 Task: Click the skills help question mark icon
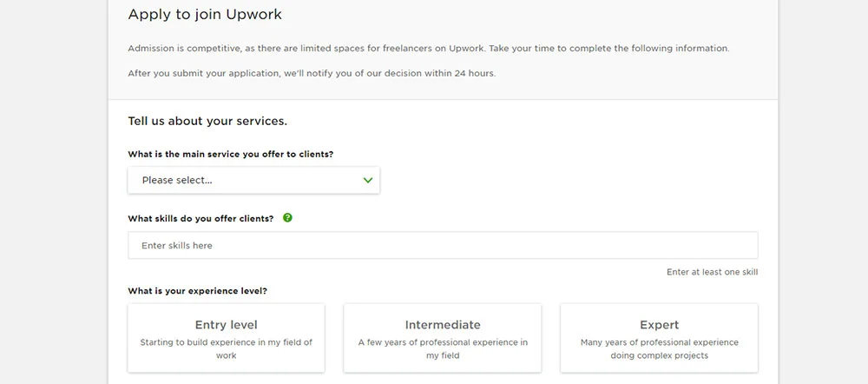click(x=287, y=218)
